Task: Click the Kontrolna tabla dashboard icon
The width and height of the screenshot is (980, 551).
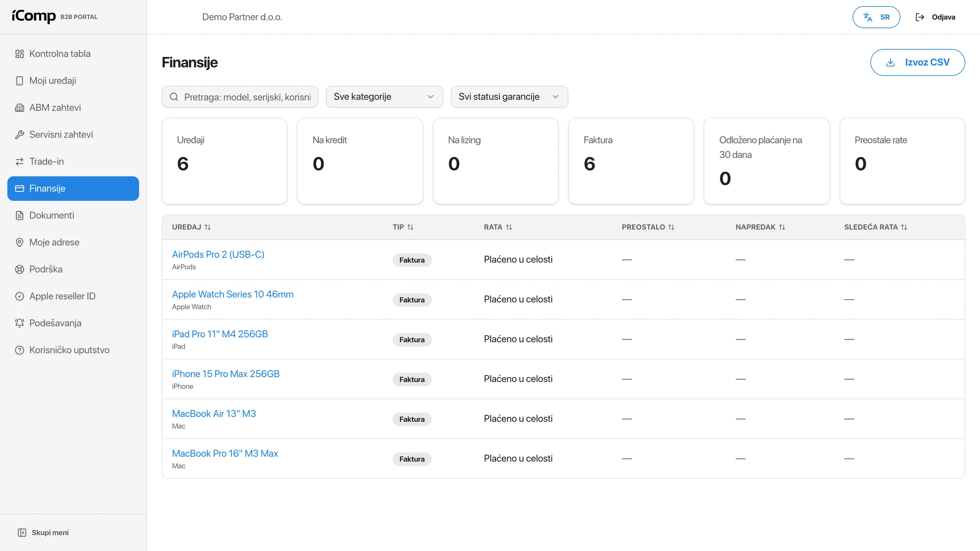Action: click(x=19, y=54)
